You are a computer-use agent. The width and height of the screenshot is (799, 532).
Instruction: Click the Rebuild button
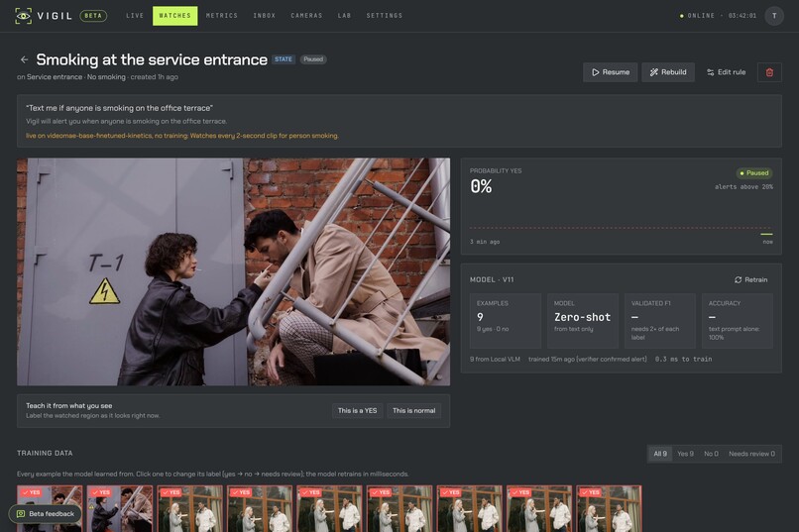(x=668, y=72)
